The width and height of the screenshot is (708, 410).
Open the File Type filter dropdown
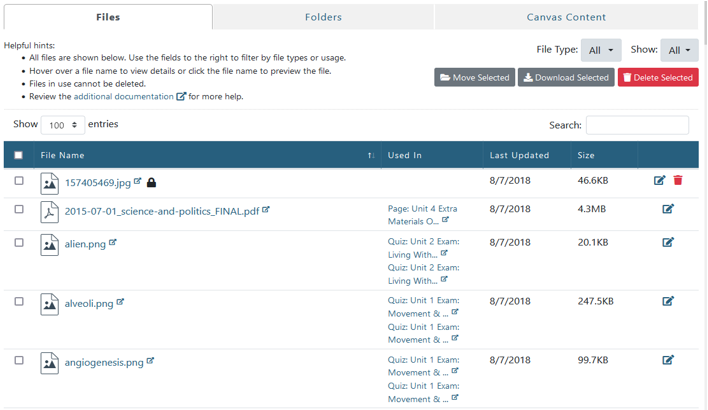[600, 50]
